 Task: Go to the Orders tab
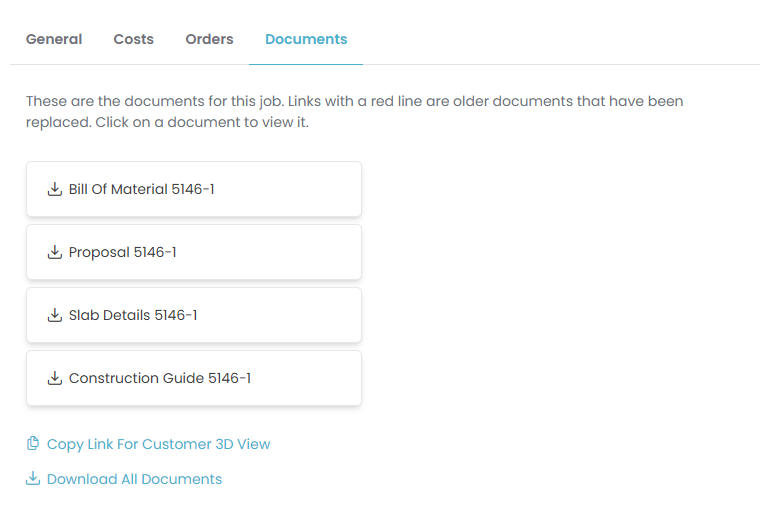(209, 39)
